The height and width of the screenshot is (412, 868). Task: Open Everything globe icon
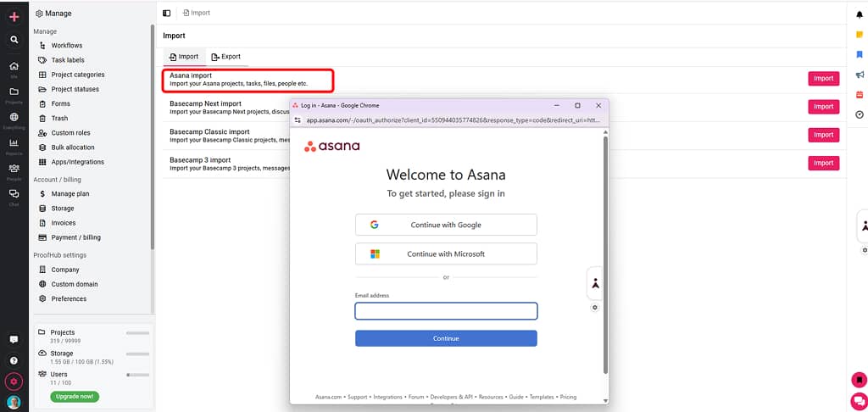coord(14,117)
